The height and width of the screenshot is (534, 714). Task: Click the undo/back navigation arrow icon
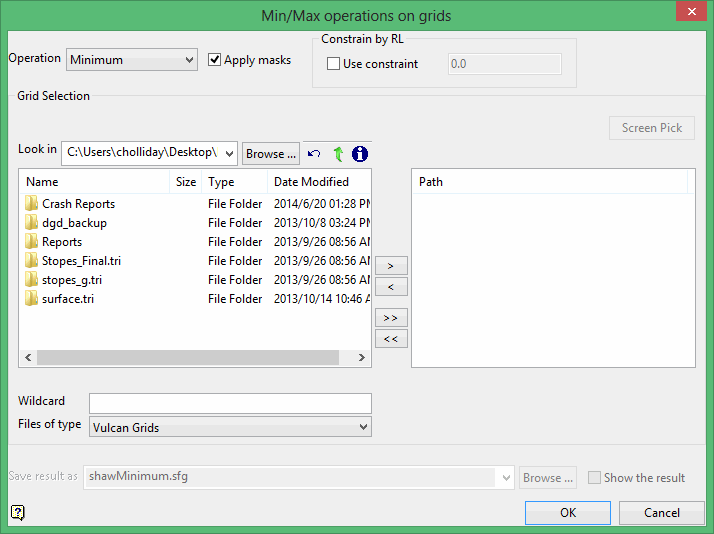[x=314, y=154]
